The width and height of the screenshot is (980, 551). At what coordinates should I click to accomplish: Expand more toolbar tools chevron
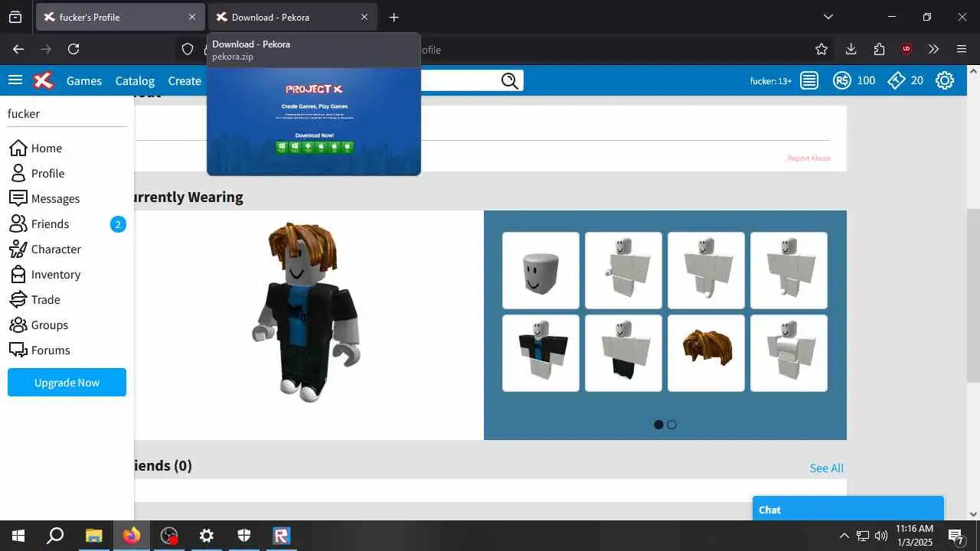tap(933, 49)
